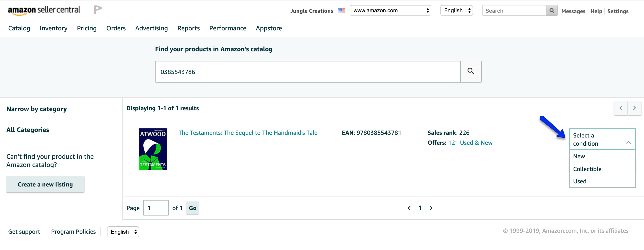Open the footer English language selector
The width and height of the screenshot is (644, 250).
[123, 232]
